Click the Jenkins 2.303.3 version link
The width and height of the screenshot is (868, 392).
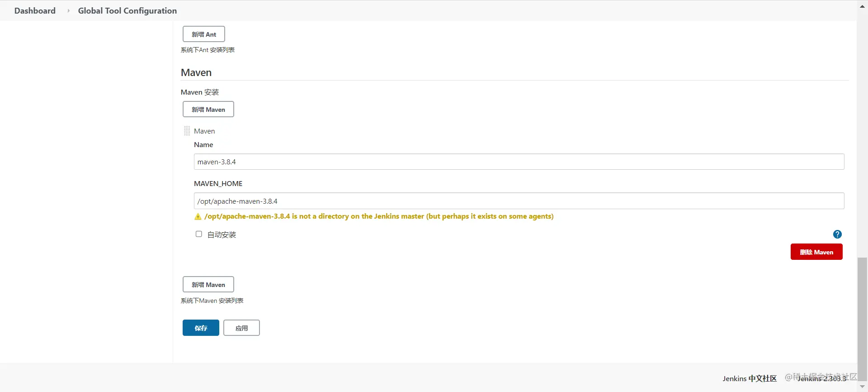click(x=821, y=378)
